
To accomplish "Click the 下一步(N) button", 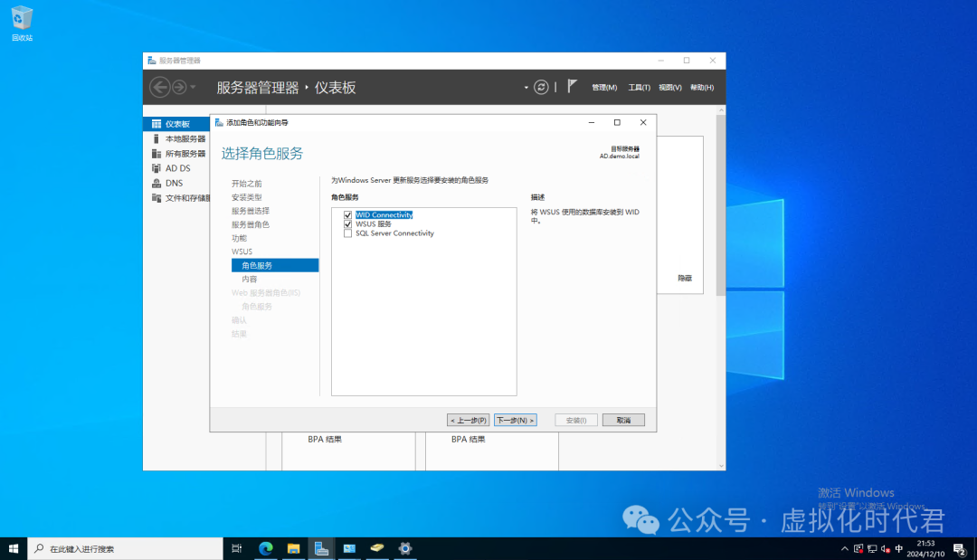I will [516, 421].
